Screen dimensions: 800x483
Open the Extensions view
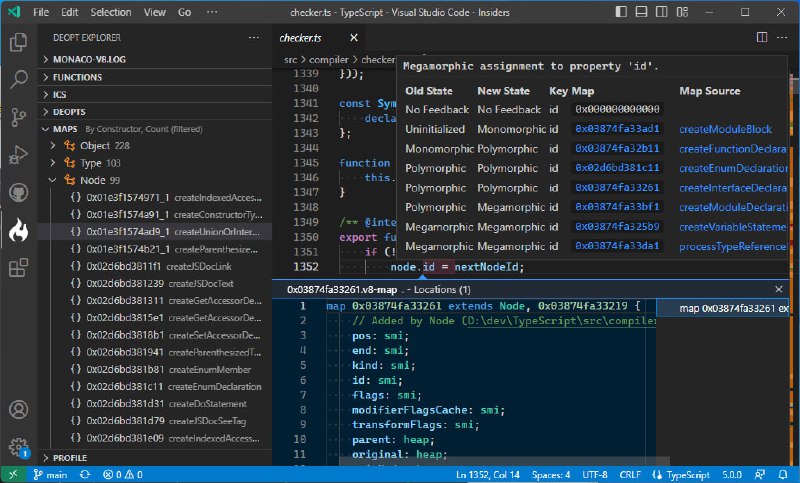[18, 267]
